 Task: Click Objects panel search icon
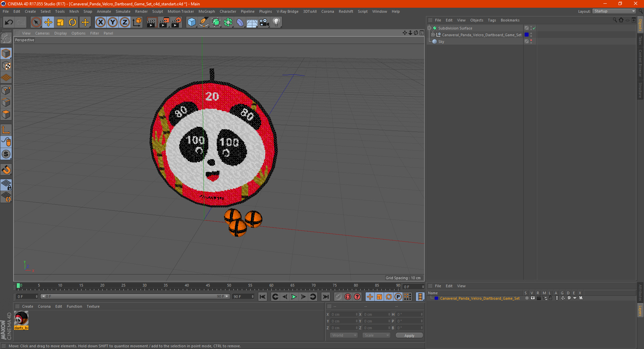[615, 20]
